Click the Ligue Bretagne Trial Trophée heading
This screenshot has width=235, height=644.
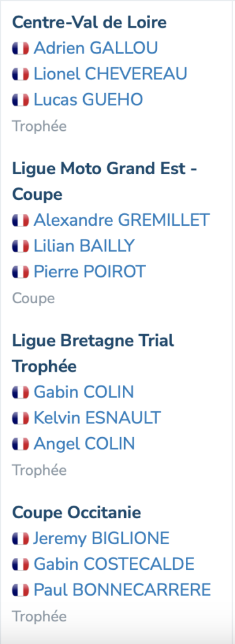tap(93, 353)
